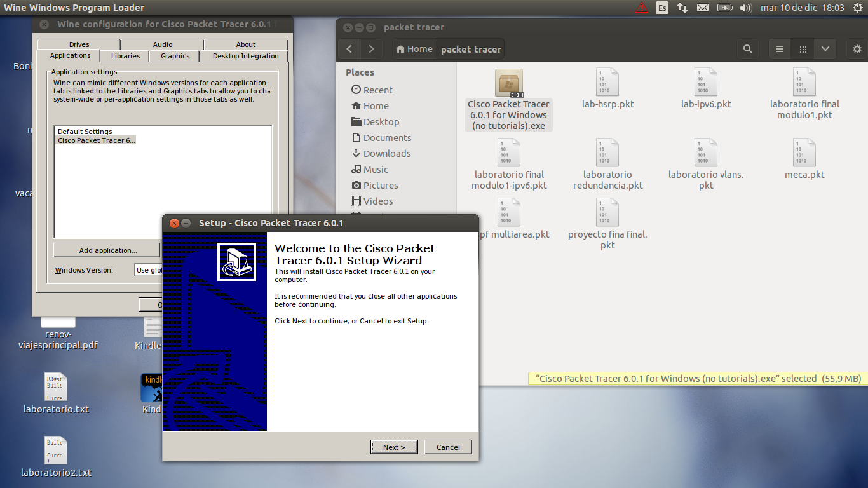Select proyecto fina final.pkt
The width and height of the screenshot is (868, 488).
coord(607,212)
